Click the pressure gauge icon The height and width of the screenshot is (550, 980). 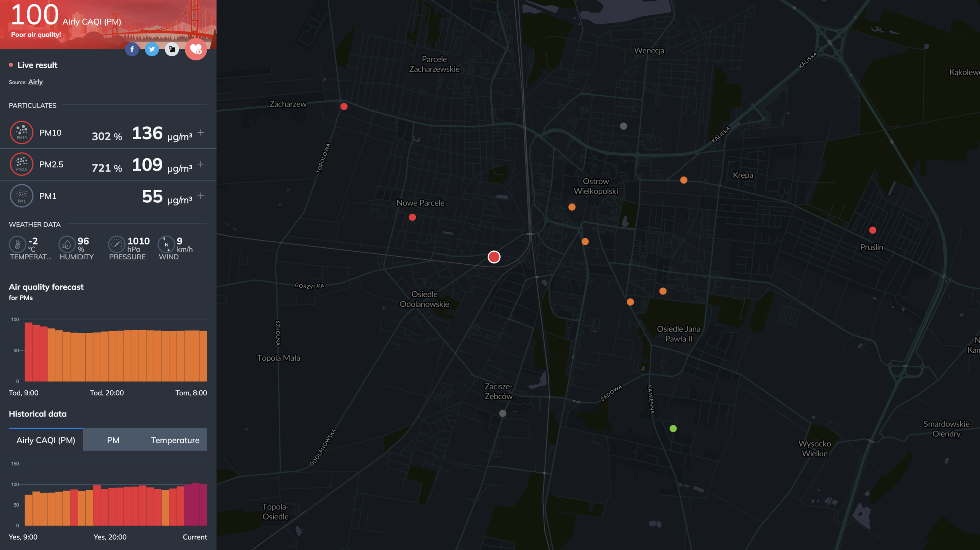coord(116,244)
